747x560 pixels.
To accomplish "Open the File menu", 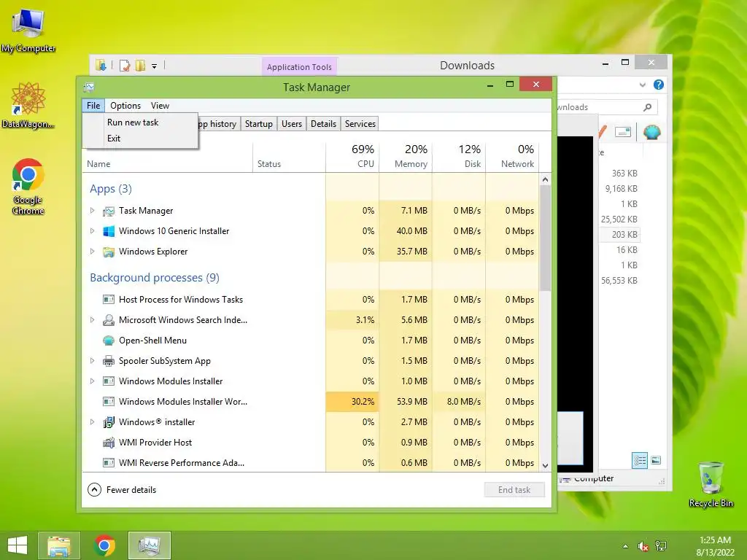I will [93, 106].
